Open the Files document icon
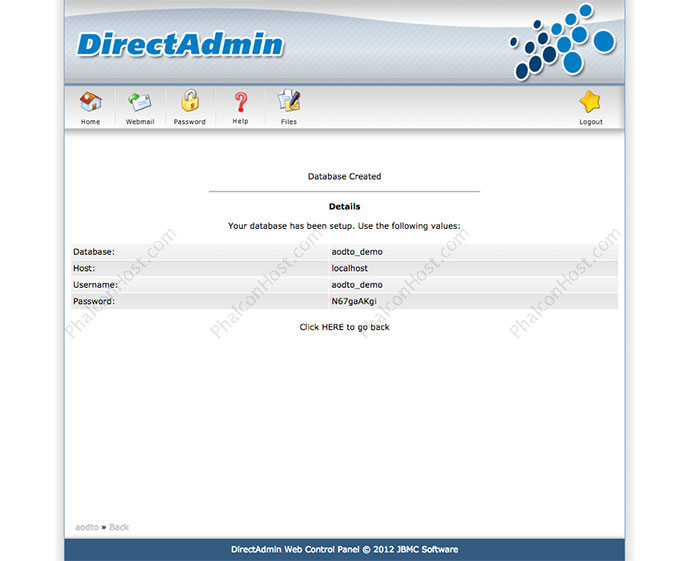The image size is (700, 561). click(x=289, y=101)
